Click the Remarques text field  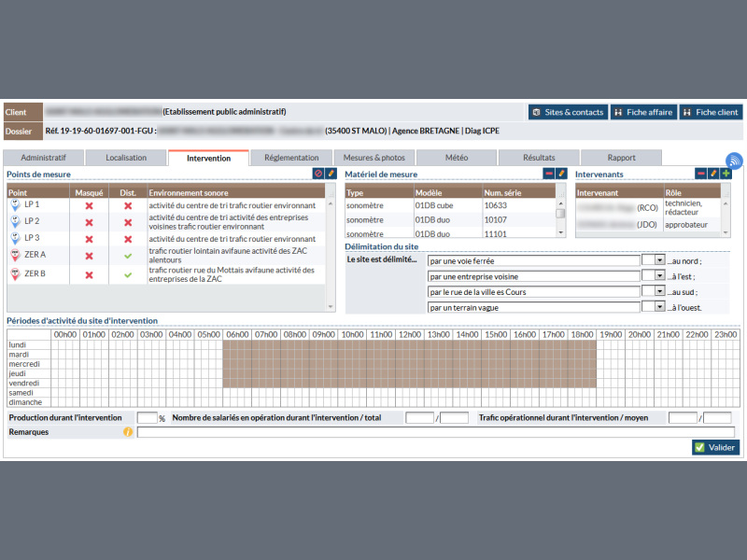coord(436,432)
